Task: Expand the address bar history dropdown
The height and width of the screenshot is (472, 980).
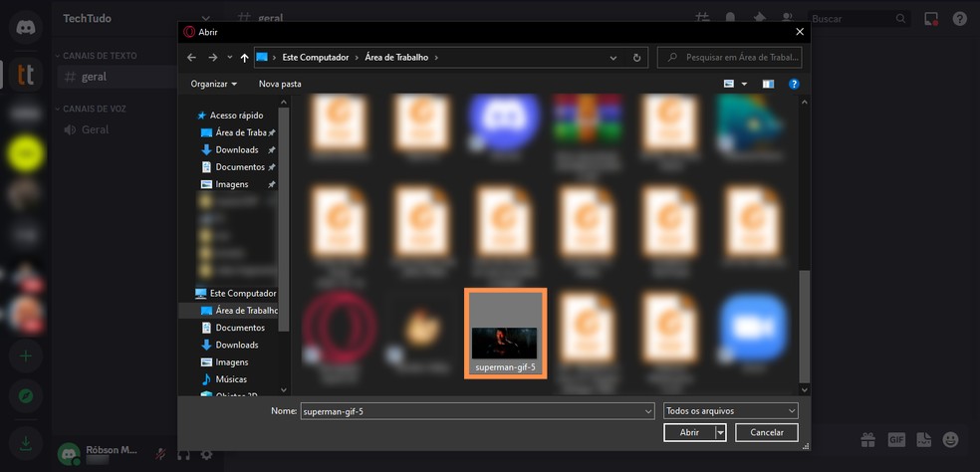Action: coord(613,58)
